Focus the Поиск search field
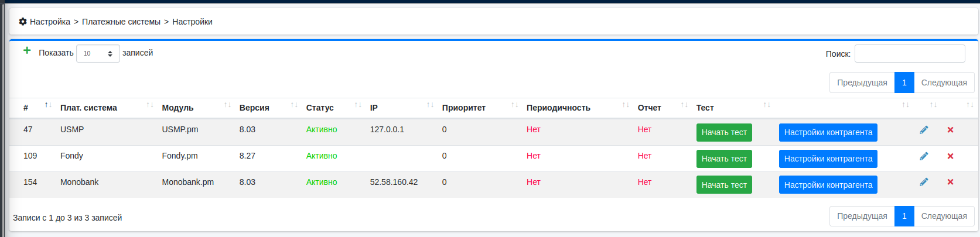 click(909, 53)
